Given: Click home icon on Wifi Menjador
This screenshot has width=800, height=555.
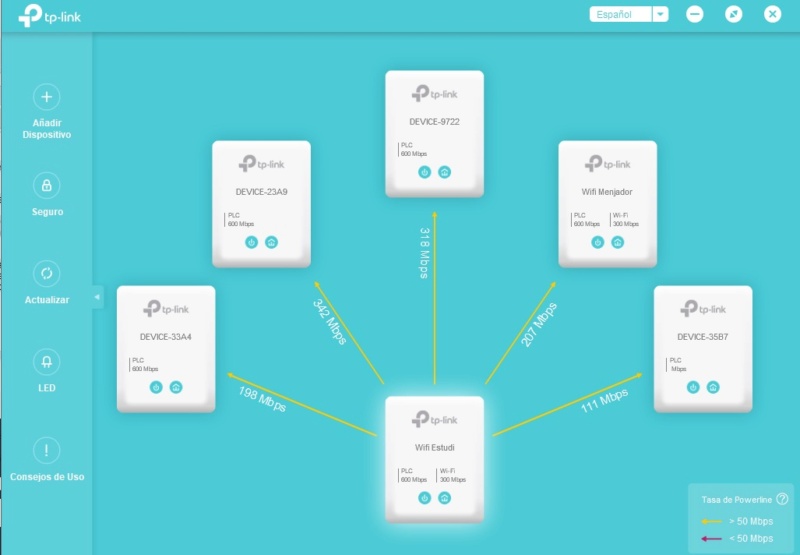Looking at the screenshot, I should (x=617, y=242).
